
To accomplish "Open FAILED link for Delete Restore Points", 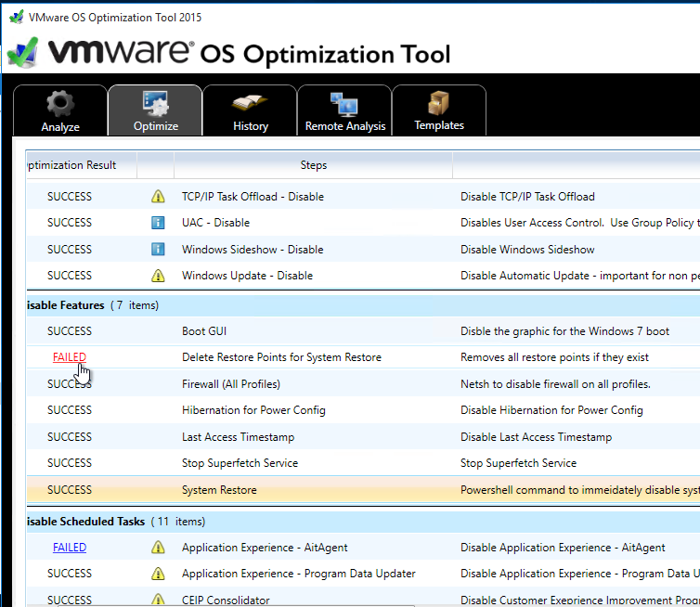I will coord(70,357).
